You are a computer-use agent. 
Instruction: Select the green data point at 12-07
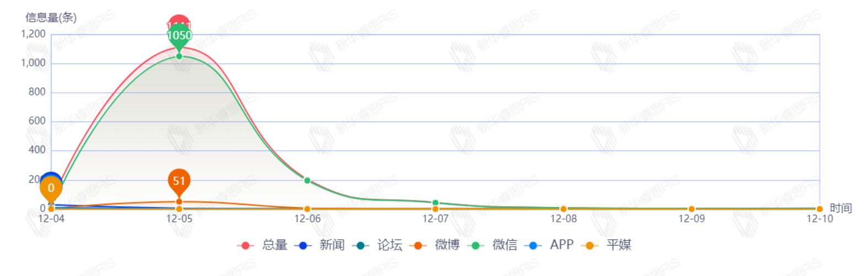pos(435,203)
